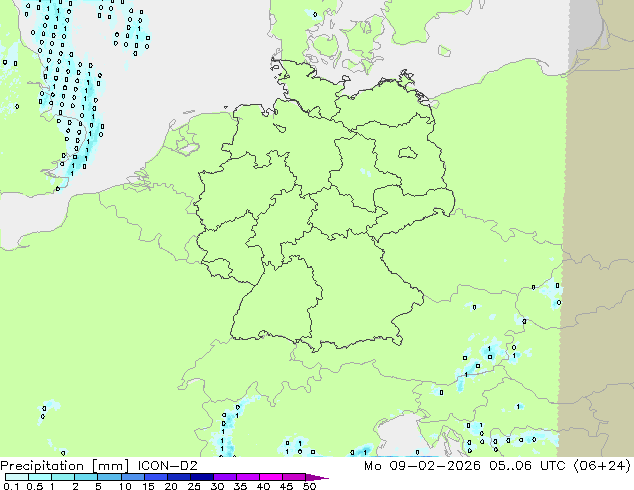
Task: Select the 5–10 mm legend color box
Action: (x=109, y=477)
